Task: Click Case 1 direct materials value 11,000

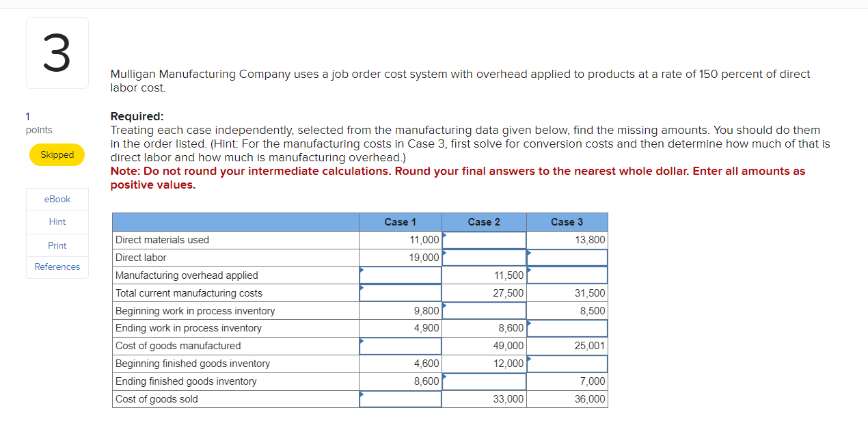Action: click(424, 240)
